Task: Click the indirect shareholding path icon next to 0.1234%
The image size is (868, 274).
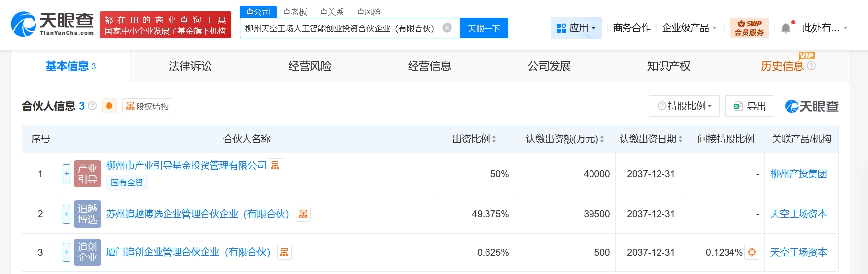Action: point(752,252)
